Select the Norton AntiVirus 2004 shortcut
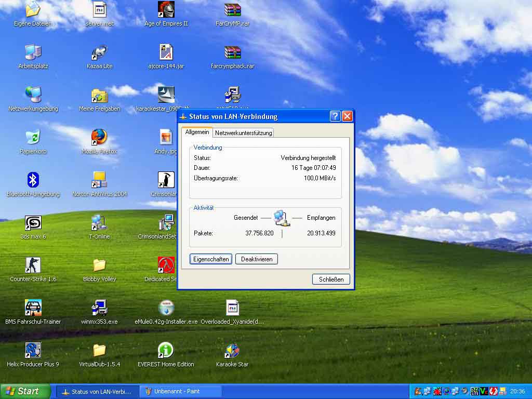 pyautogui.click(x=99, y=184)
